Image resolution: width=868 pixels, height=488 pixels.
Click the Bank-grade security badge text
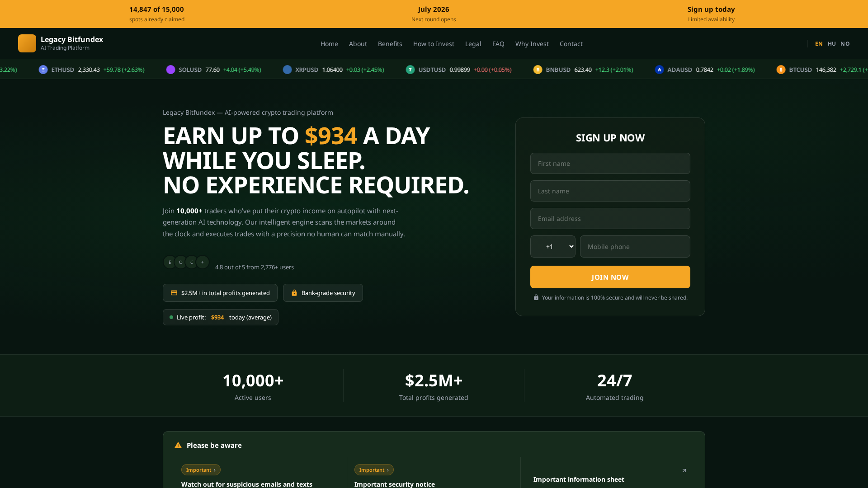pos(328,293)
